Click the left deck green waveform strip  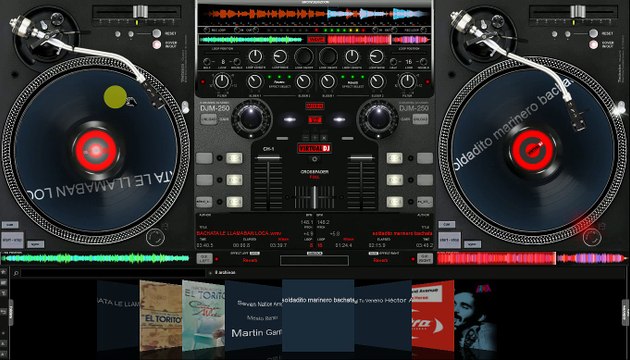[x=96, y=258]
